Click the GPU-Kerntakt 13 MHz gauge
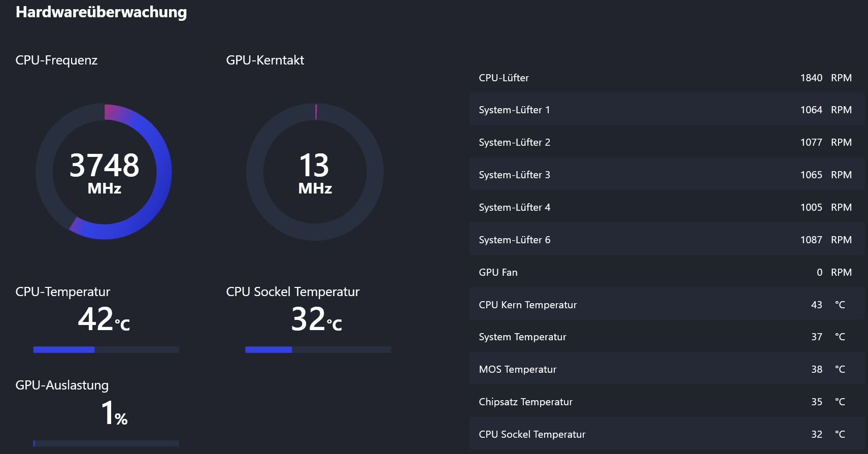 point(315,172)
